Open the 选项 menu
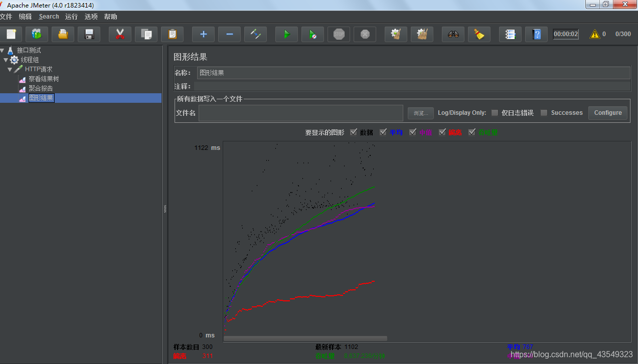 [x=91, y=17]
